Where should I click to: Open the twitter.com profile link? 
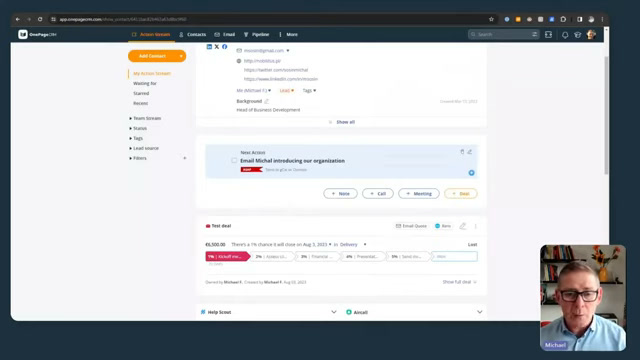pyautogui.click(x=276, y=70)
